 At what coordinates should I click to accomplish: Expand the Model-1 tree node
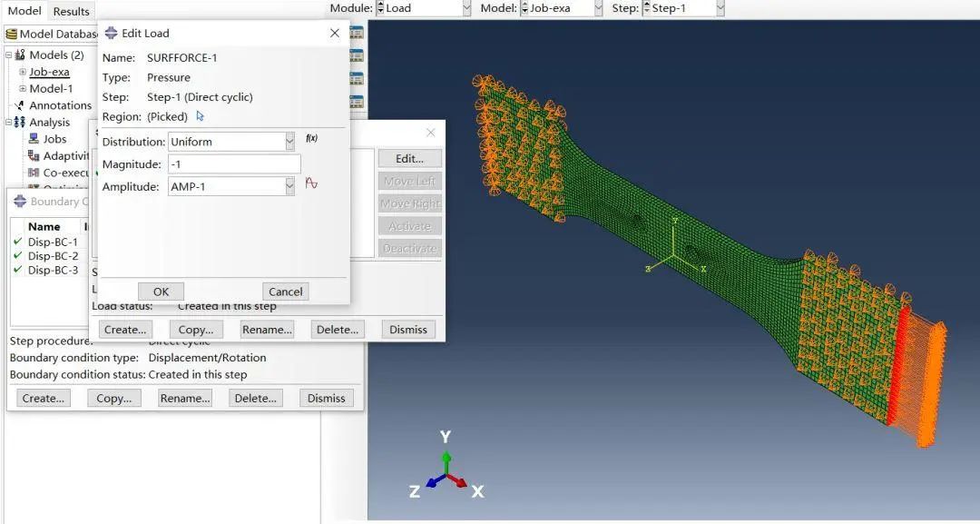pyautogui.click(x=23, y=89)
